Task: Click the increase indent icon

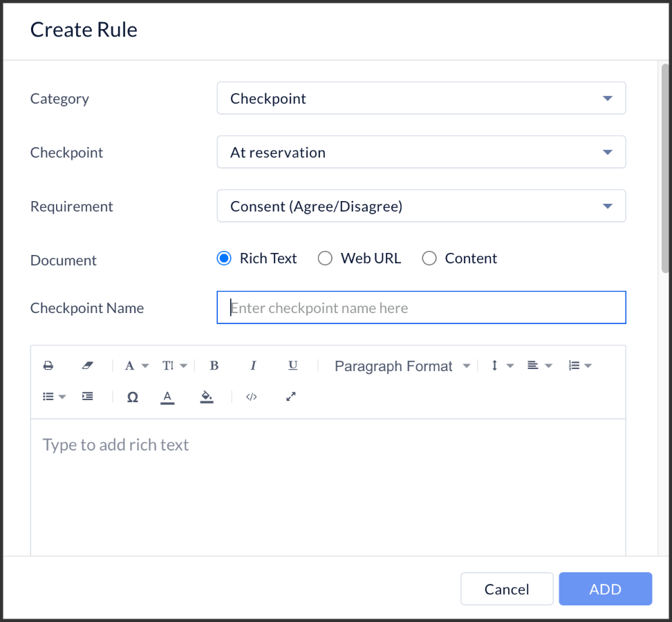Action: (87, 396)
